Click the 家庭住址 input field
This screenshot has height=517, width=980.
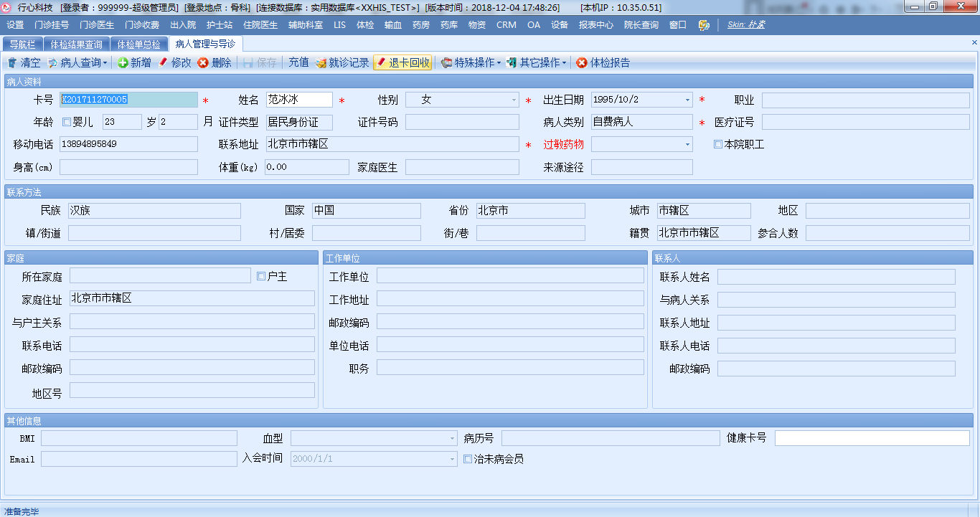(x=192, y=298)
